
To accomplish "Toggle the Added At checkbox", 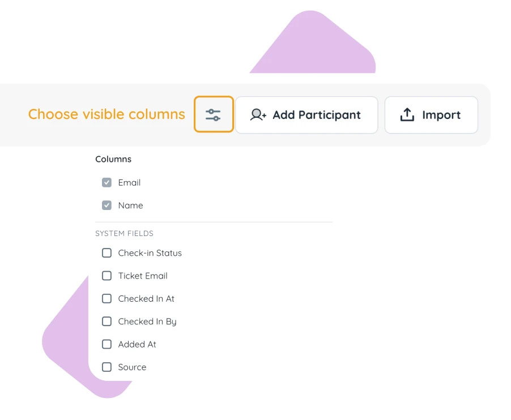I will tap(107, 344).
